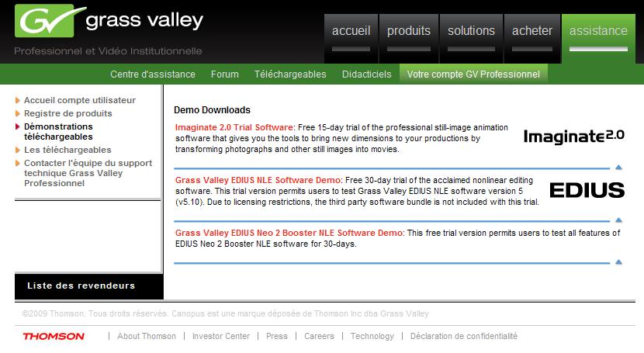Viewport: 644px width, 353px height.
Task: Click the EDIUS product logo
Action: coord(587,190)
